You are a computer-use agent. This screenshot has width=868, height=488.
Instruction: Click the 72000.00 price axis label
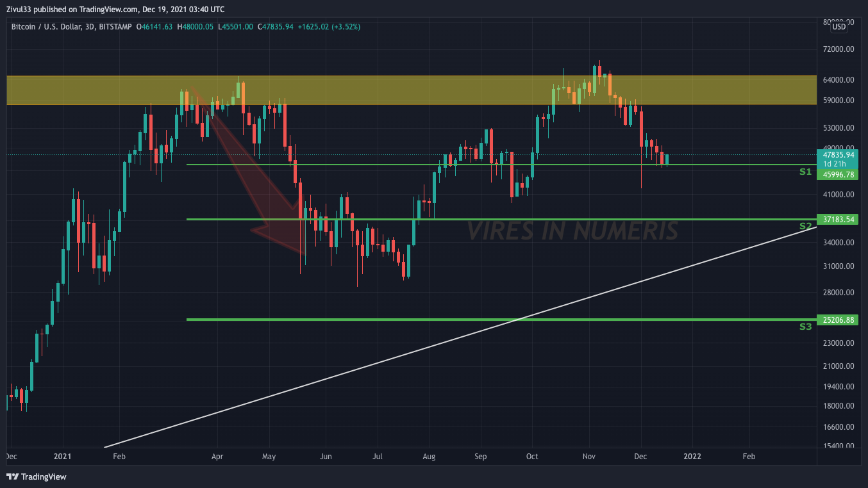pos(839,49)
